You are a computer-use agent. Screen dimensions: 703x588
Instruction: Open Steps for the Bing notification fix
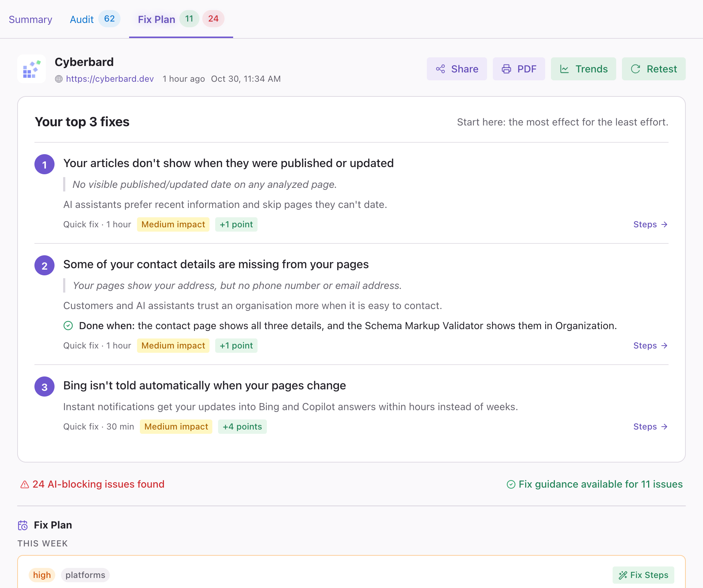coord(650,427)
